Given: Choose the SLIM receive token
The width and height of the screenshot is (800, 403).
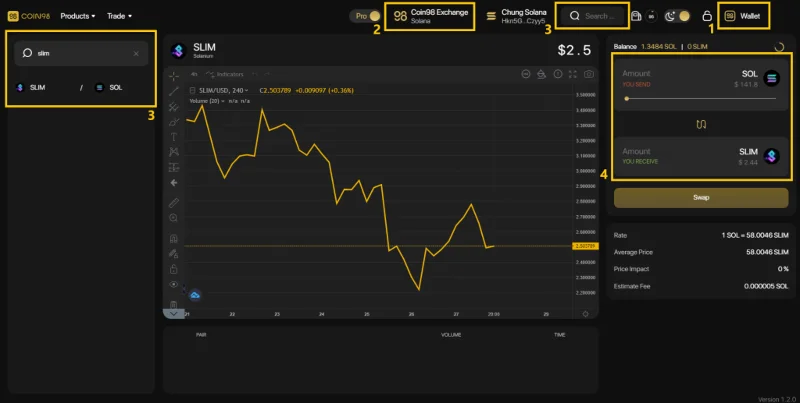Looking at the screenshot, I should point(759,156).
